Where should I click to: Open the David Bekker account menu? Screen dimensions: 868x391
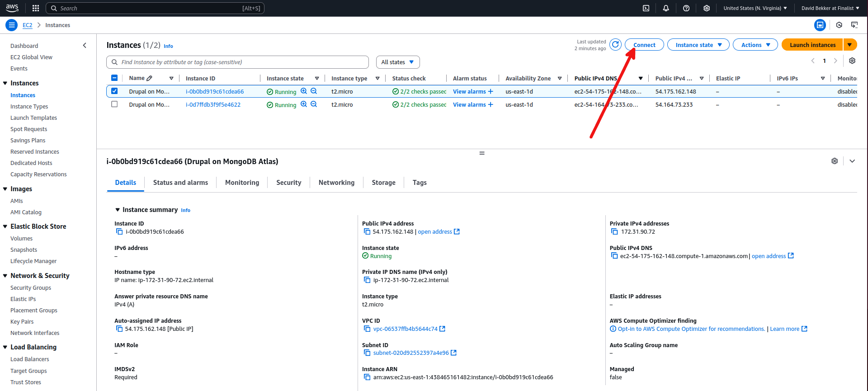(x=830, y=8)
